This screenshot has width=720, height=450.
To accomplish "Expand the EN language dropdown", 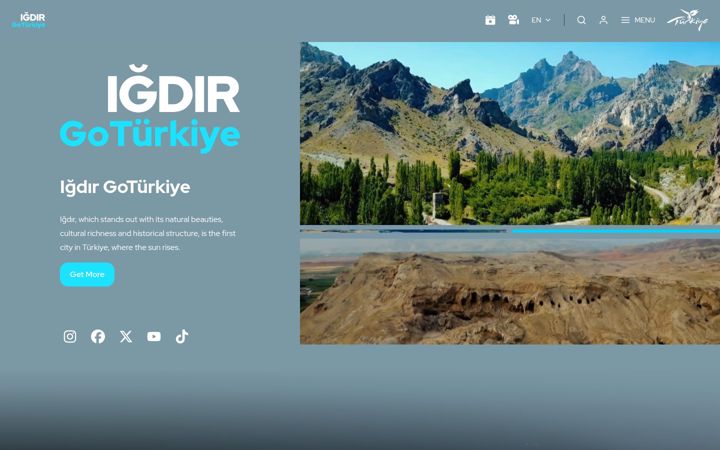I will pos(541,20).
